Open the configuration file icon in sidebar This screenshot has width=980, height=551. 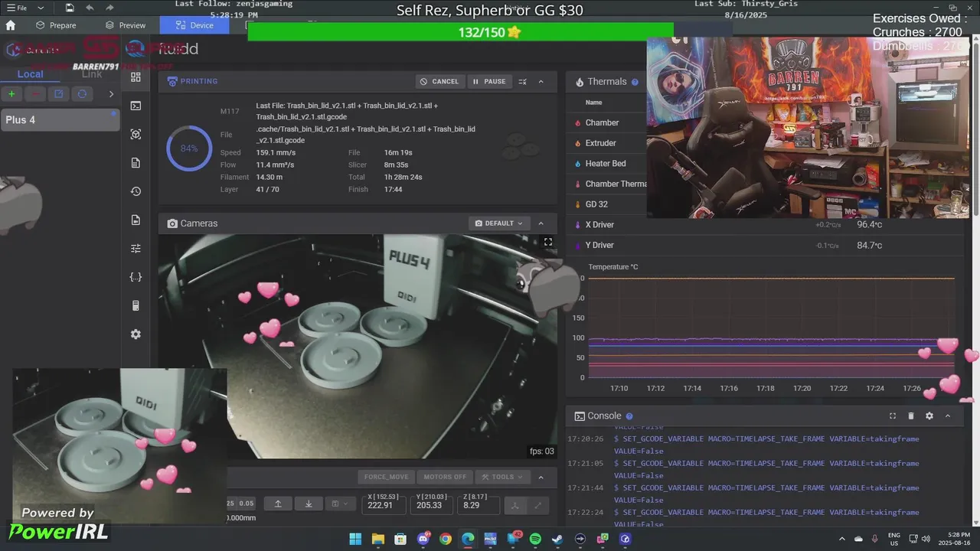tap(136, 220)
